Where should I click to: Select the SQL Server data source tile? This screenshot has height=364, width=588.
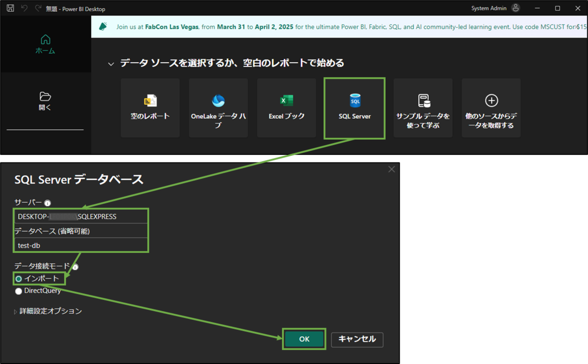[355, 108]
